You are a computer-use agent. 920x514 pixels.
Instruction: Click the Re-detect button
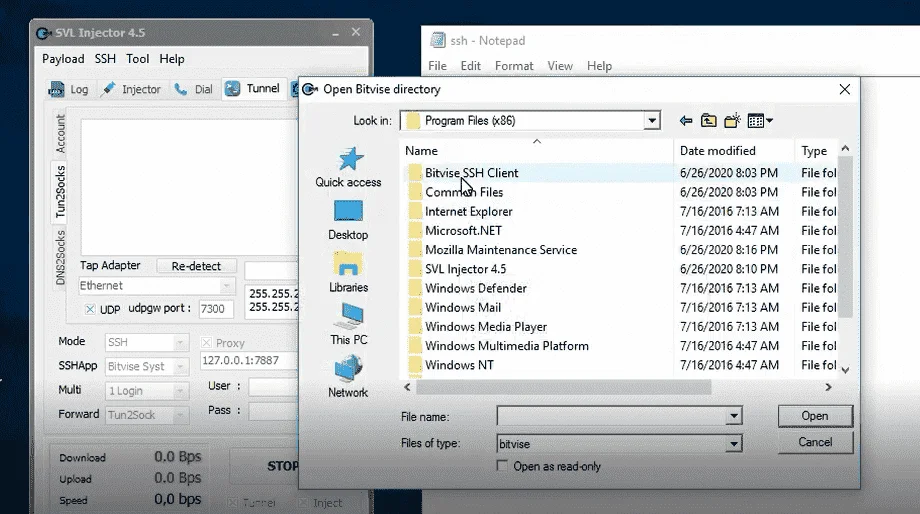[196, 266]
